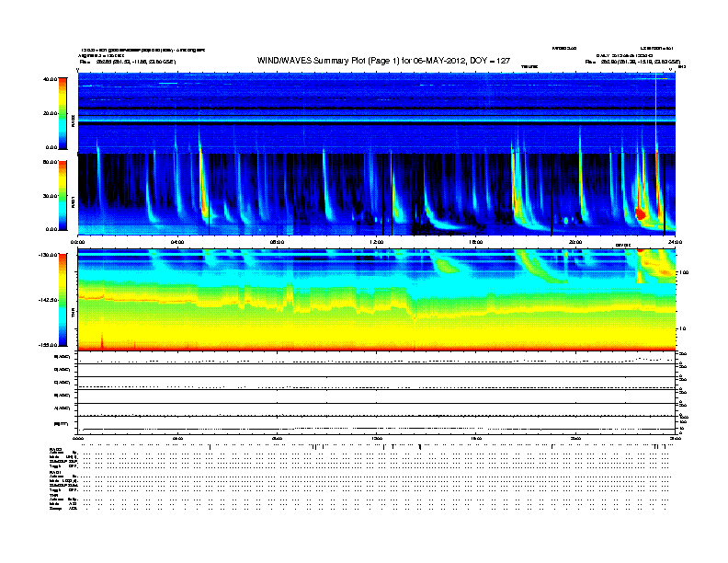The height and width of the screenshot is (563, 728).
Task: Click the TNR spectrogram panel
Action: click(x=377, y=300)
